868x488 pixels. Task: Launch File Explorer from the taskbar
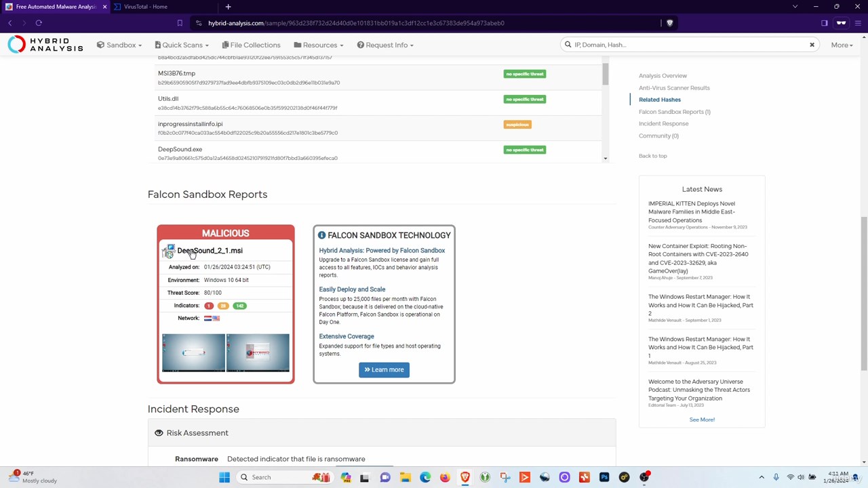click(x=405, y=477)
